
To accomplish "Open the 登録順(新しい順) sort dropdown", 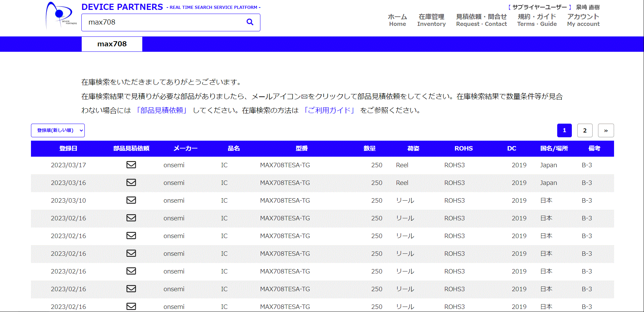I will (58, 130).
